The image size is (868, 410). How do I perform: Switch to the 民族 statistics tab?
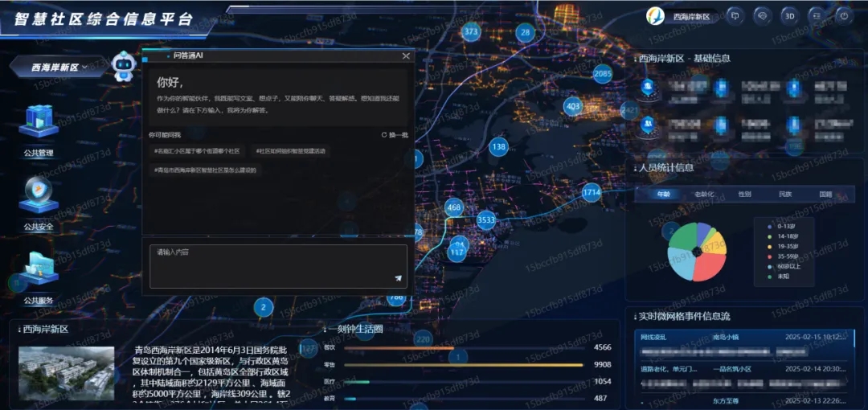point(785,195)
